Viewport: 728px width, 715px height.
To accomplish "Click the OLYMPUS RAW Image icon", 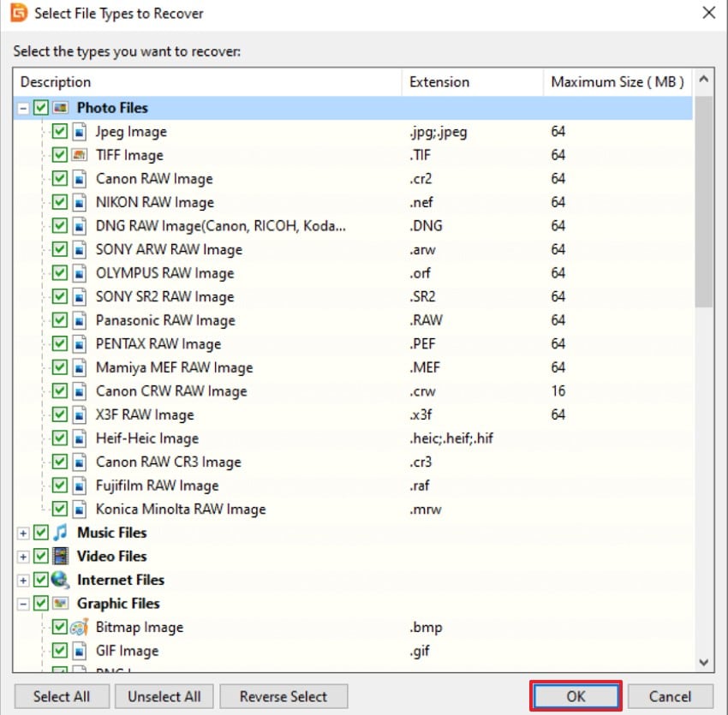I will coord(80,273).
